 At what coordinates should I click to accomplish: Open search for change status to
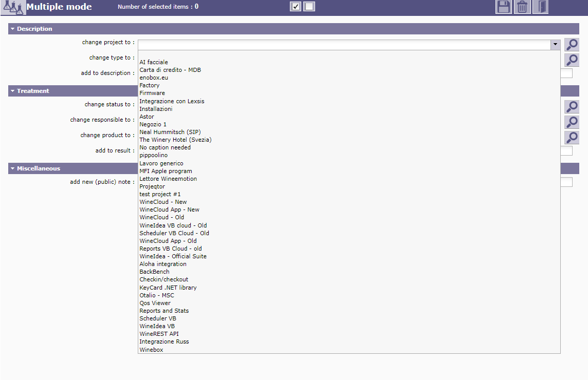point(572,107)
